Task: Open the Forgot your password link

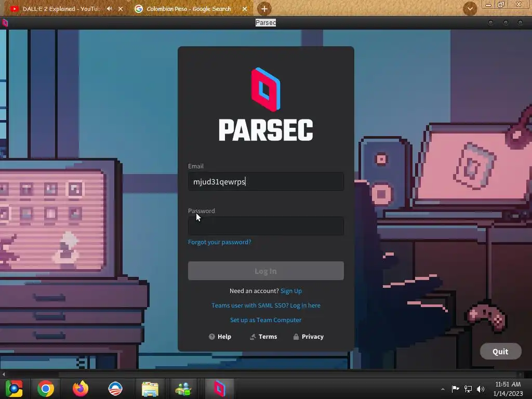Action: tap(220, 242)
